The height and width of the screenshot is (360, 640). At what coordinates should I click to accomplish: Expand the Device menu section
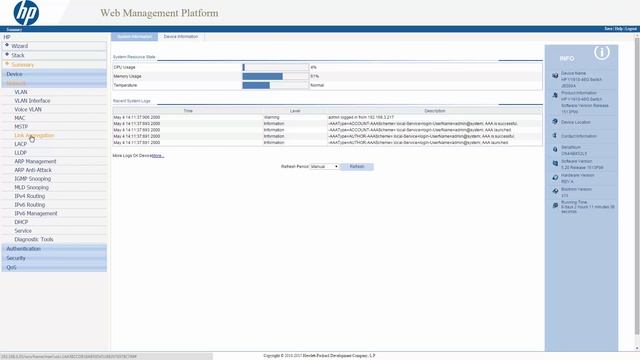pyautogui.click(x=54, y=74)
